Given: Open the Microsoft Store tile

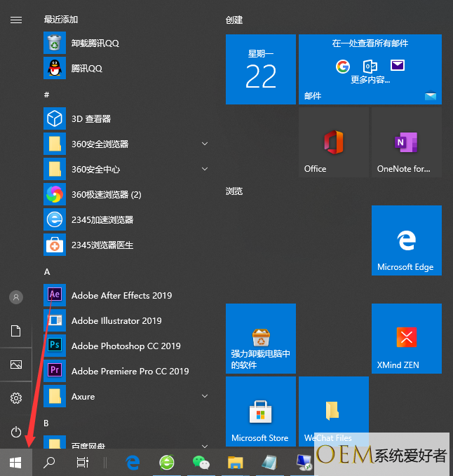Looking at the screenshot, I should click(260, 412).
